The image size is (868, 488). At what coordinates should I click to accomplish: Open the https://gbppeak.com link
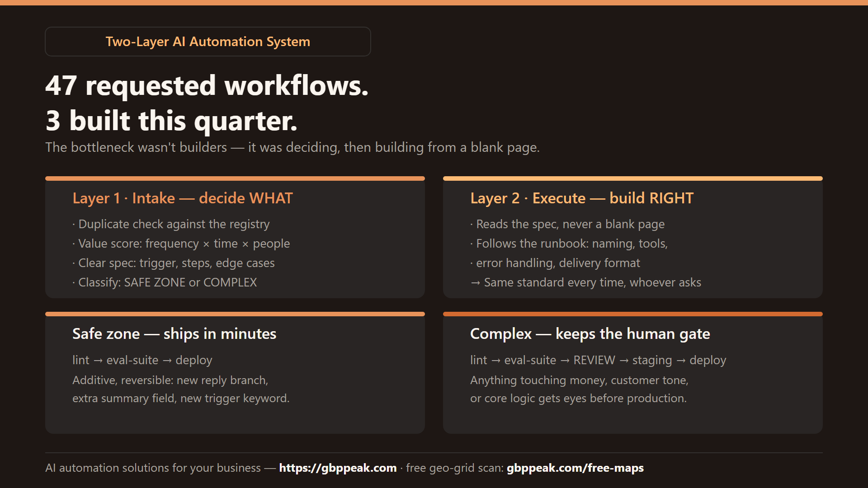(x=338, y=468)
